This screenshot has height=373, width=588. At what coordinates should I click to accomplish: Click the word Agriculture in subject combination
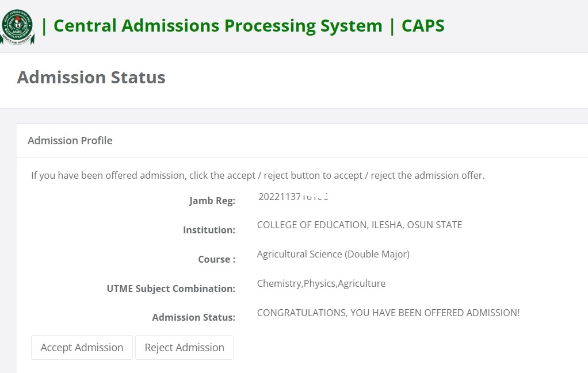click(362, 283)
